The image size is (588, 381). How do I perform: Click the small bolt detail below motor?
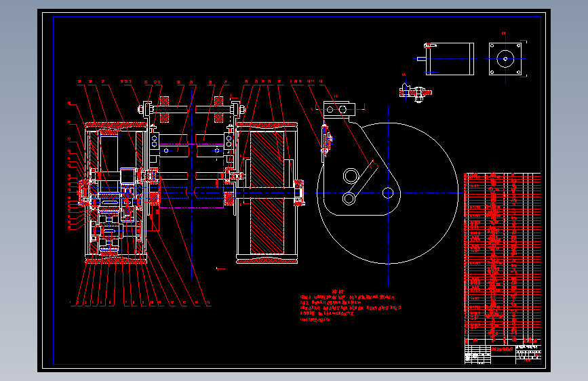click(416, 92)
